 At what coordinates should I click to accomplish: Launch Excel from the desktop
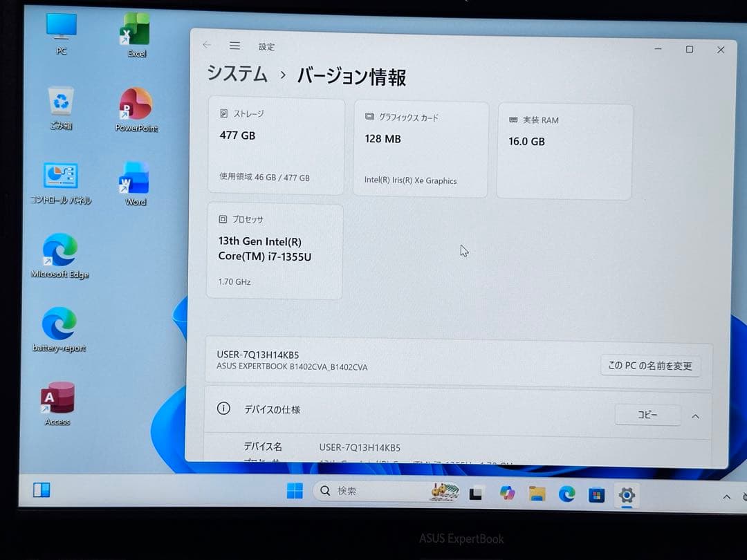coord(136,31)
